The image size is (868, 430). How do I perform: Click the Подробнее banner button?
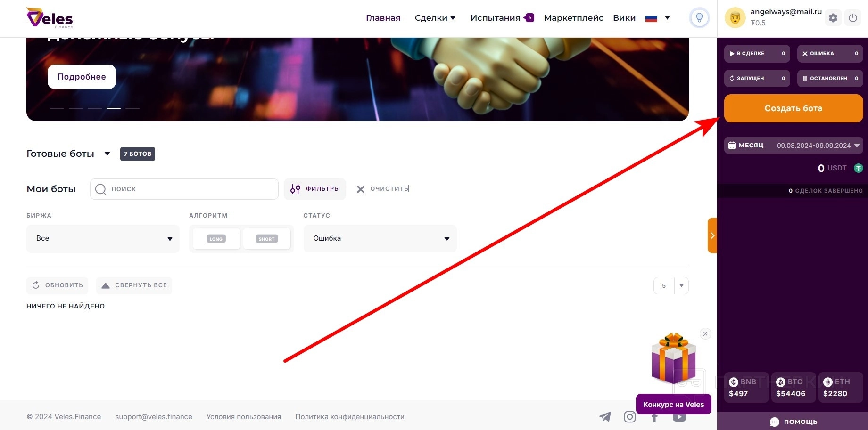click(x=82, y=77)
